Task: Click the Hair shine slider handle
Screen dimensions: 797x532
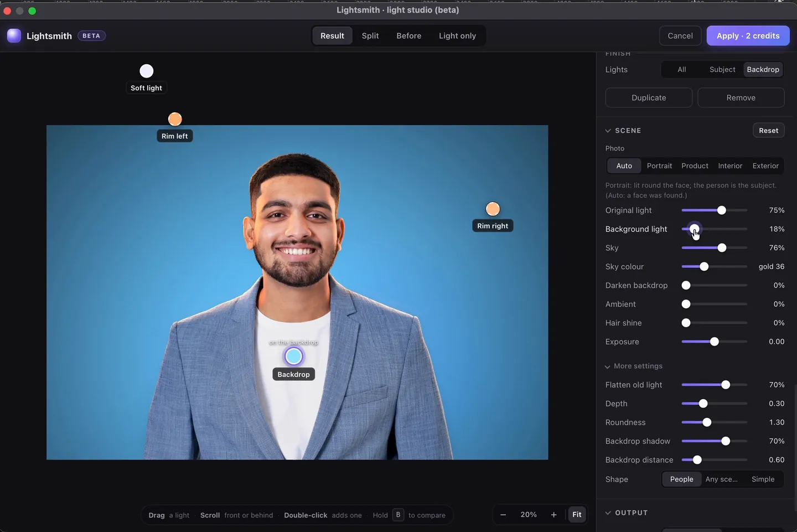Action: tap(686, 323)
